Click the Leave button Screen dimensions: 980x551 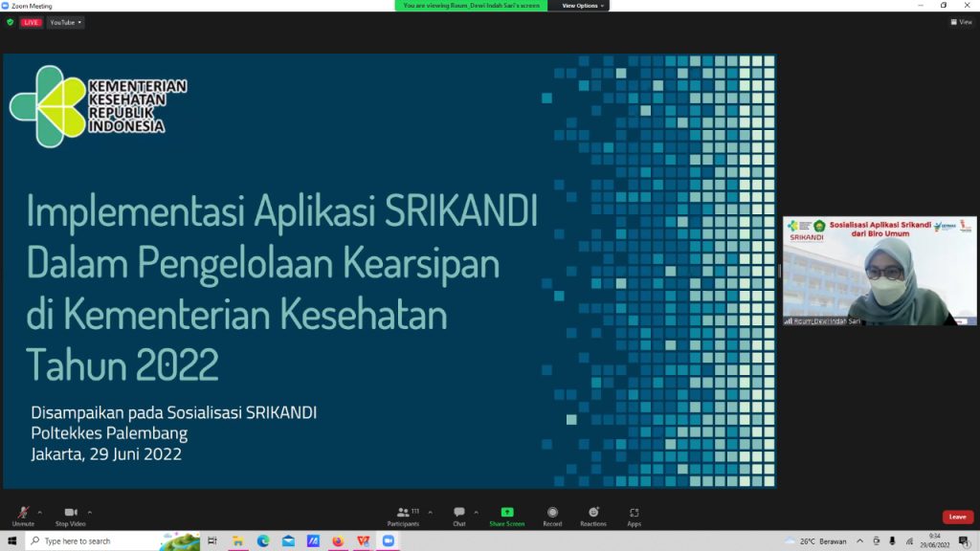(x=958, y=517)
